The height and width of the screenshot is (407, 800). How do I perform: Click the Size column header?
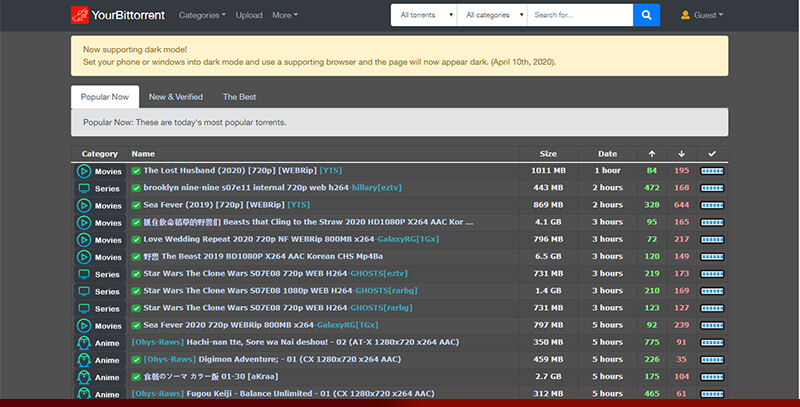(x=548, y=154)
